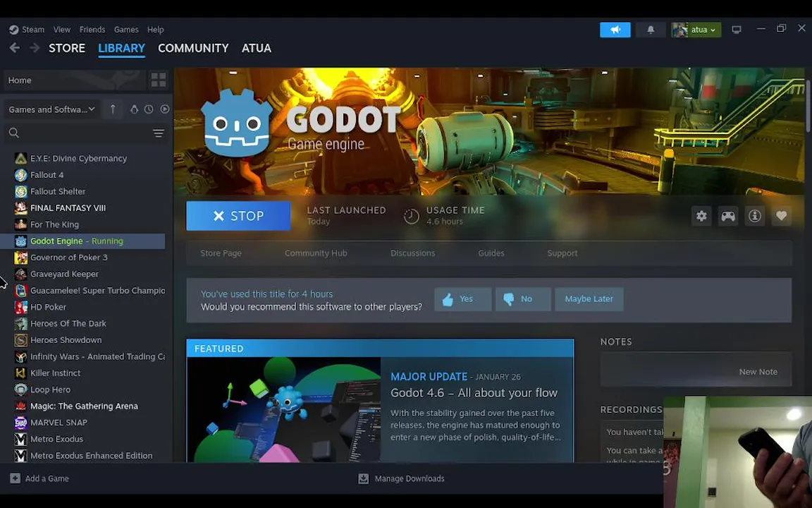This screenshot has width=812, height=508.
Task: Open the atua account dropdown
Action: click(696, 30)
